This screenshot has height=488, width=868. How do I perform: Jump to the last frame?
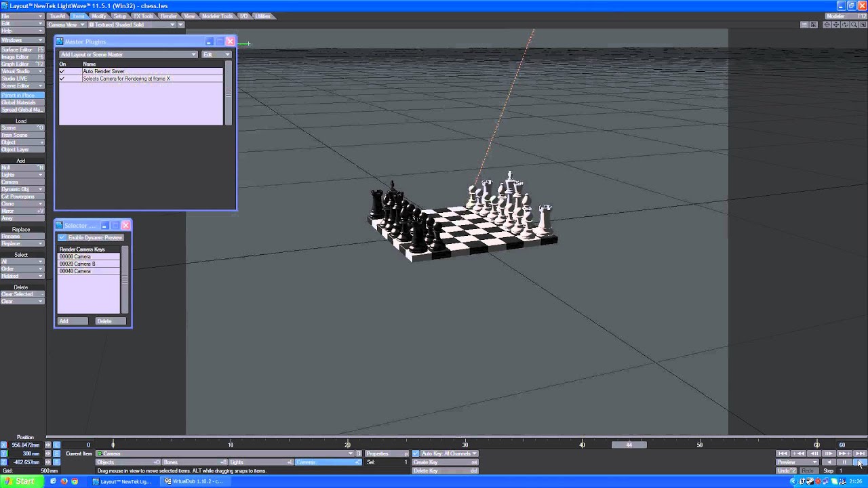[860, 453]
